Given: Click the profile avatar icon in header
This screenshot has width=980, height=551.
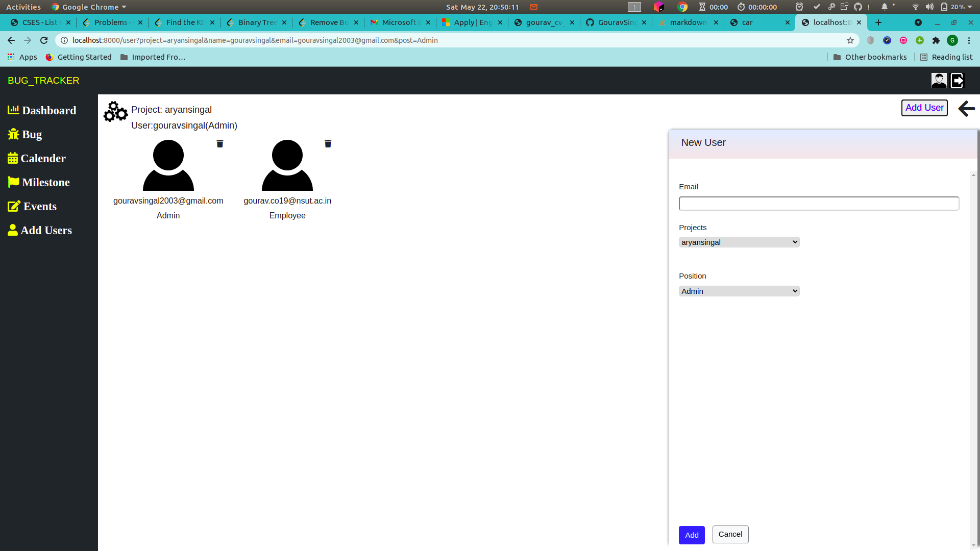Looking at the screenshot, I should tap(939, 81).
